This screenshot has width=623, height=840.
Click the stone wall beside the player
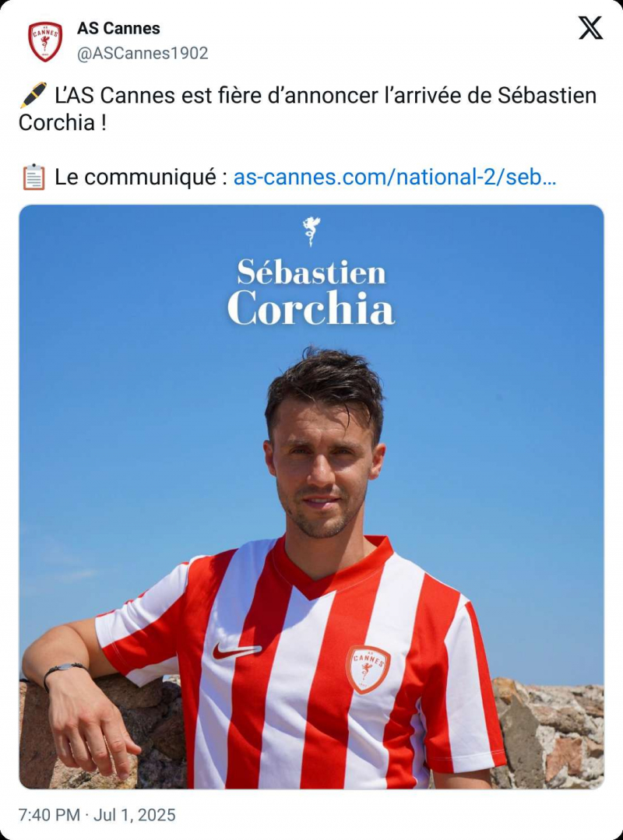coord(552,734)
